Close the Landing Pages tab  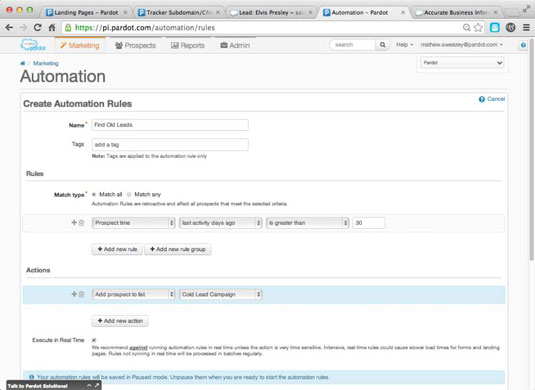point(125,13)
